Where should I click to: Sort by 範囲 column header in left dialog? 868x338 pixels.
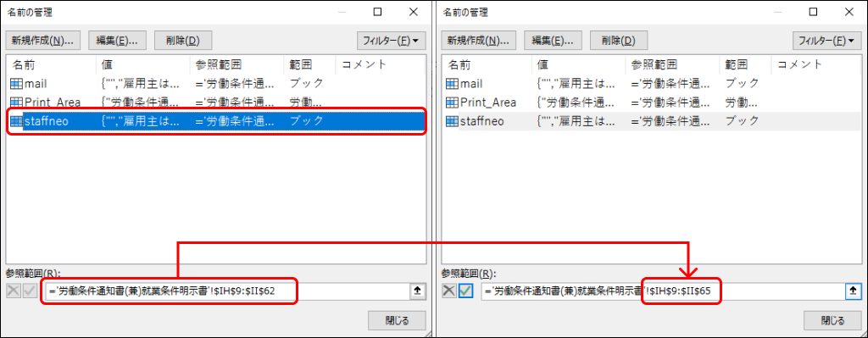click(x=309, y=64)
